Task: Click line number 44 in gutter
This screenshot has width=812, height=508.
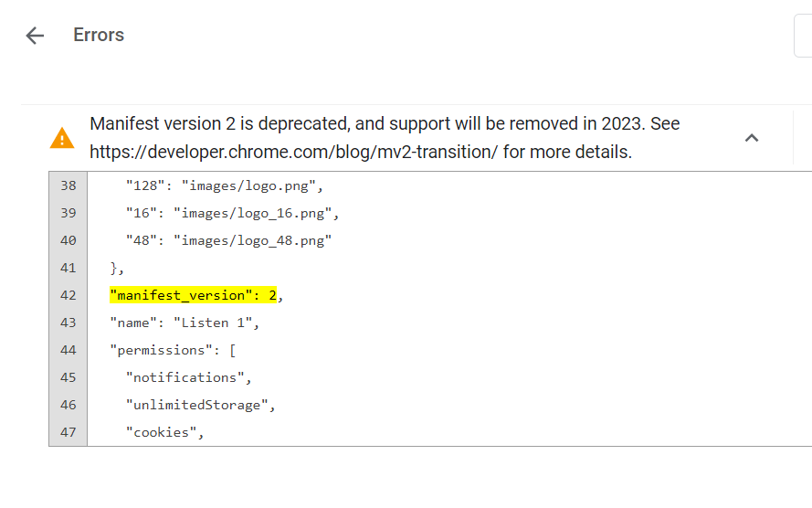Action: 69,350
